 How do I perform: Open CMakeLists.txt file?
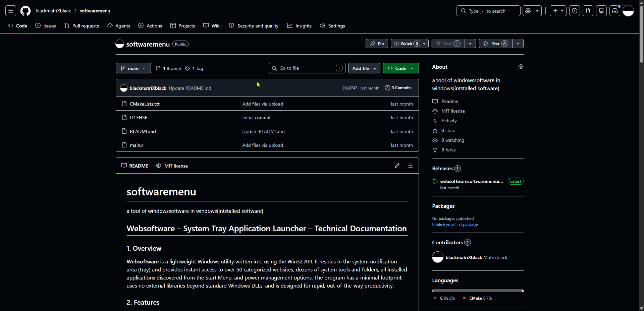[x=145, y=104]
